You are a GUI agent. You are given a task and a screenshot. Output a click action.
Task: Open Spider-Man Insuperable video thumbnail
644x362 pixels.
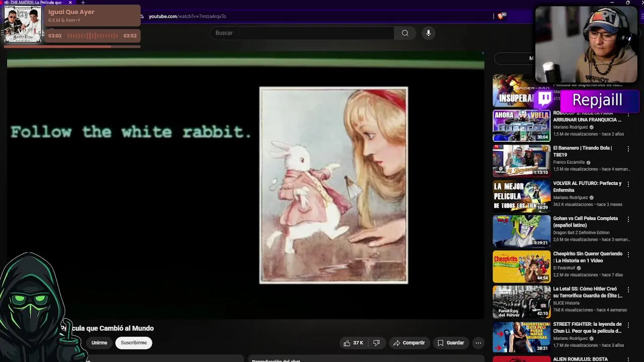pos(513,90)
